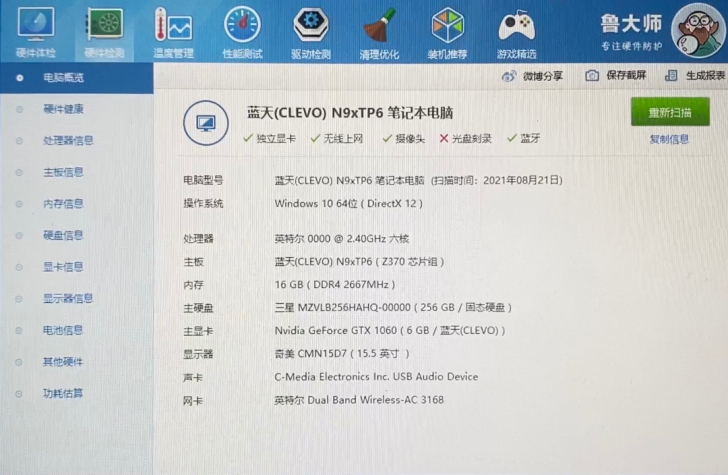Select 电脑概览 in the sidebar
This screenshot has width=728, height=475.
[x=77, y=78]
